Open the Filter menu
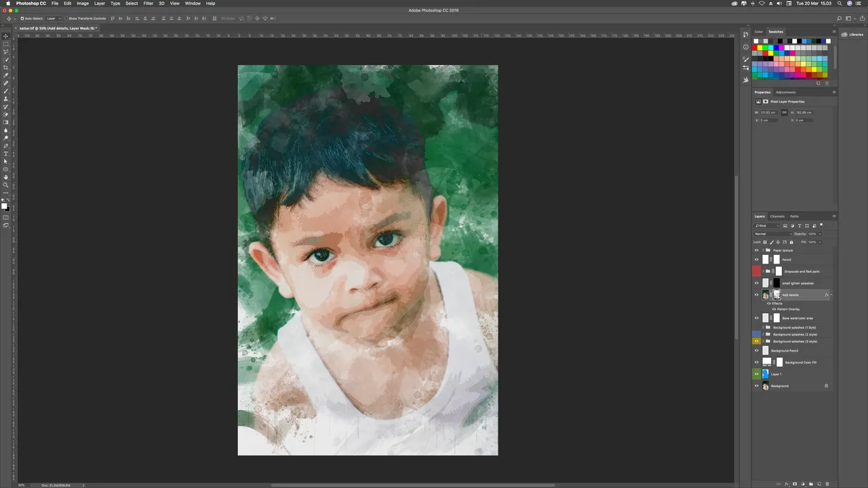 (x=148, y=3)
